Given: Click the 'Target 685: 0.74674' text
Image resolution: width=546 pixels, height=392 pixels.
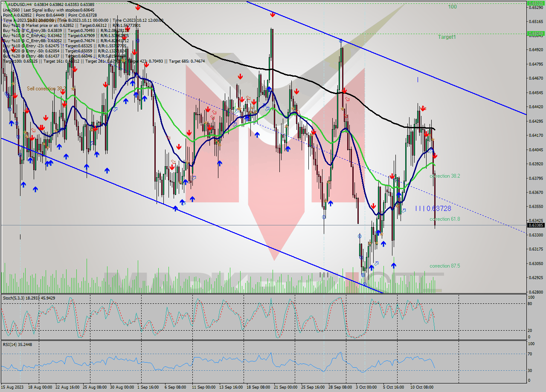Looking at the screenshot, I should [x=187, y=61].
